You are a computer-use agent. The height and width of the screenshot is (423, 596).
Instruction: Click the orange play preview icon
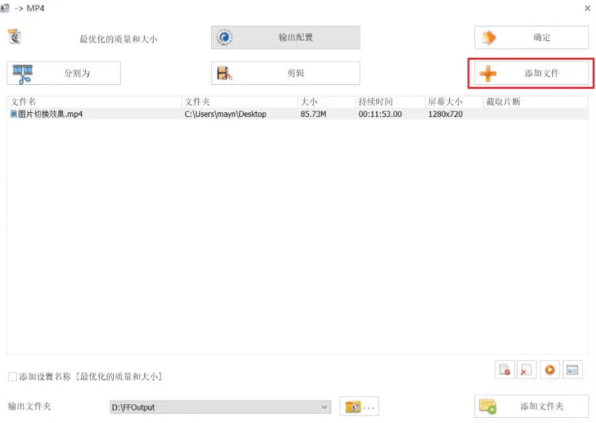[x=550, y=369]
